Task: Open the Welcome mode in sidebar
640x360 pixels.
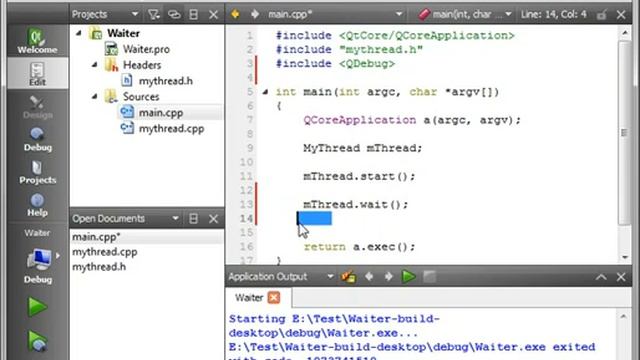Action: (x=37, y=41)
